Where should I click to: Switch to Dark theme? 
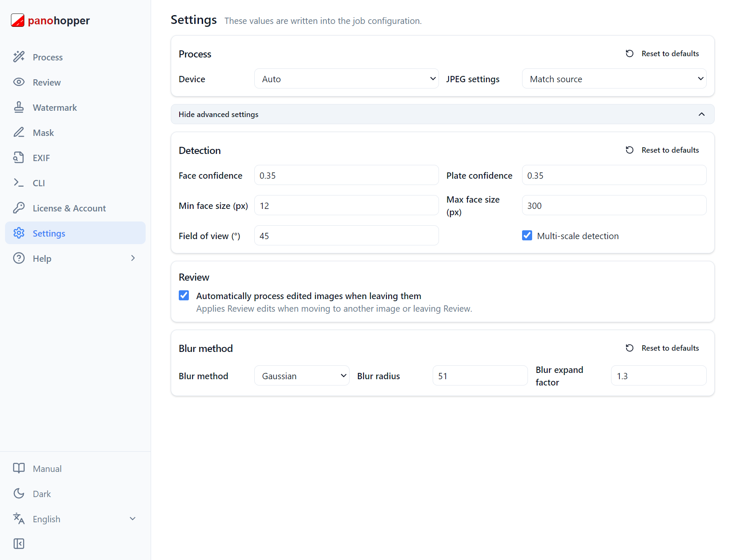pos(76,493)
